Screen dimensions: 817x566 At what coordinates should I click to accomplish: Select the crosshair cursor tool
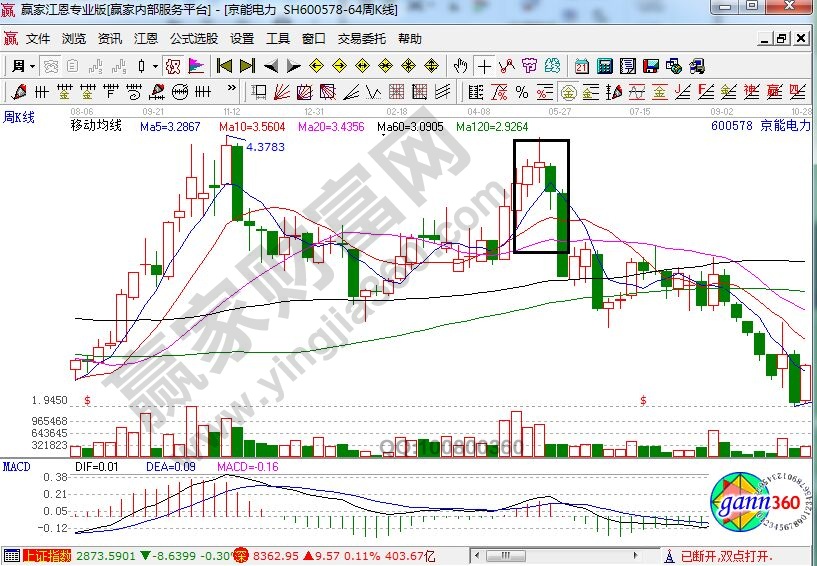(485, 66)
